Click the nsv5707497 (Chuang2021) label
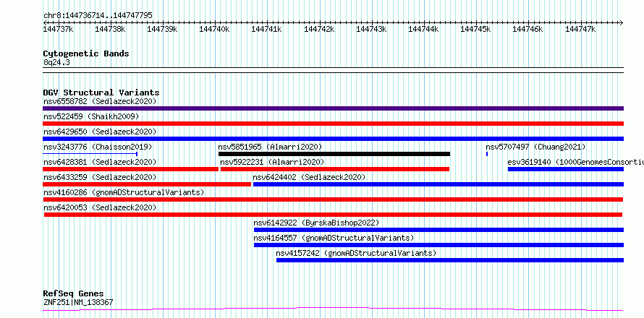The width and height of the screenshot is (644, 318). coord(535,147)
